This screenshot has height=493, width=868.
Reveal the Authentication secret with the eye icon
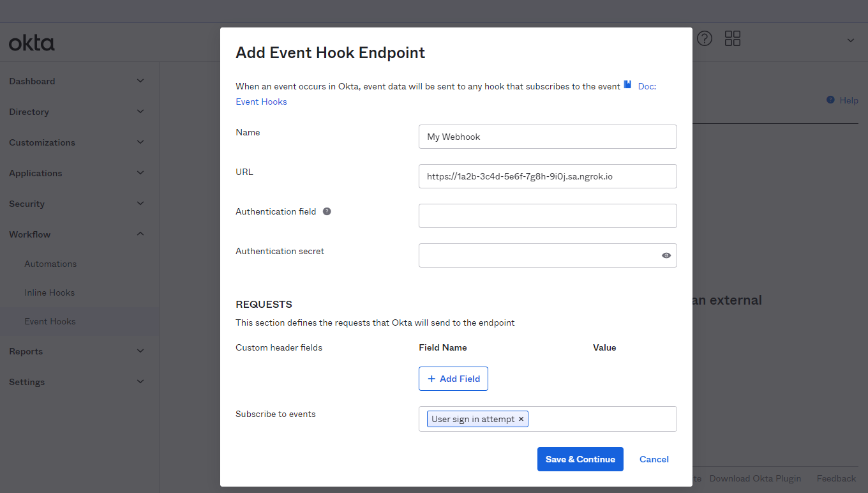(x=666, y=255)
